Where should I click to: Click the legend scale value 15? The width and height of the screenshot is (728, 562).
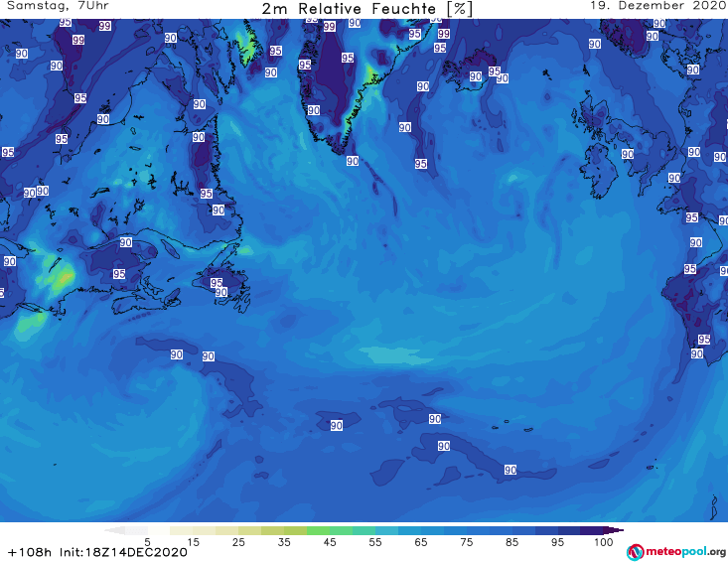(x=193, y=542)
